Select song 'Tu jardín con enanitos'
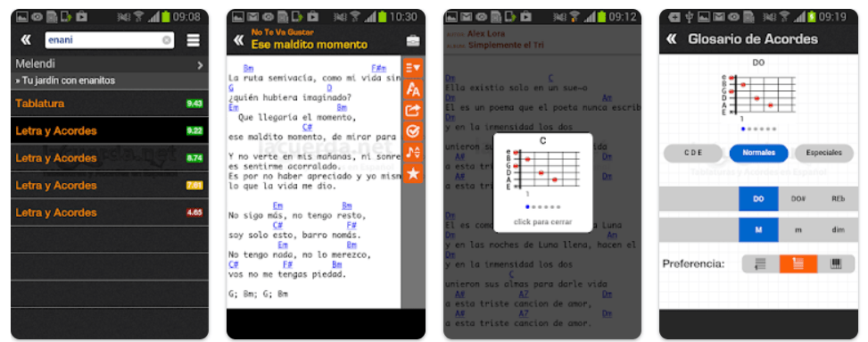The image size is (868, 342). (65, 81)
